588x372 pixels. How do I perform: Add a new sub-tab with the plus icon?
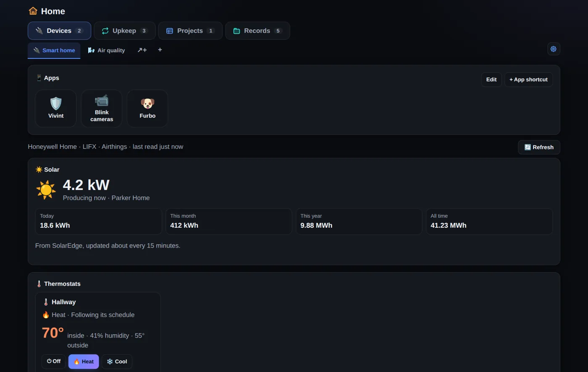coord(160,50)
